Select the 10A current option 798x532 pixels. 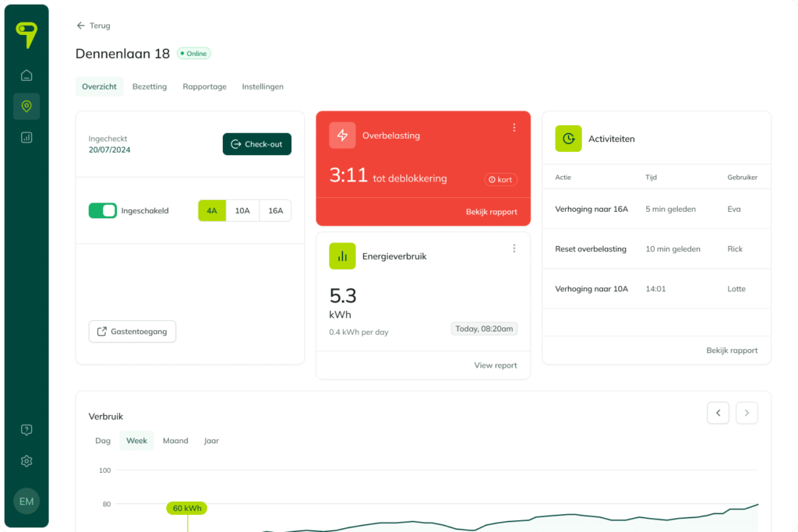click(x=242, y=210)
